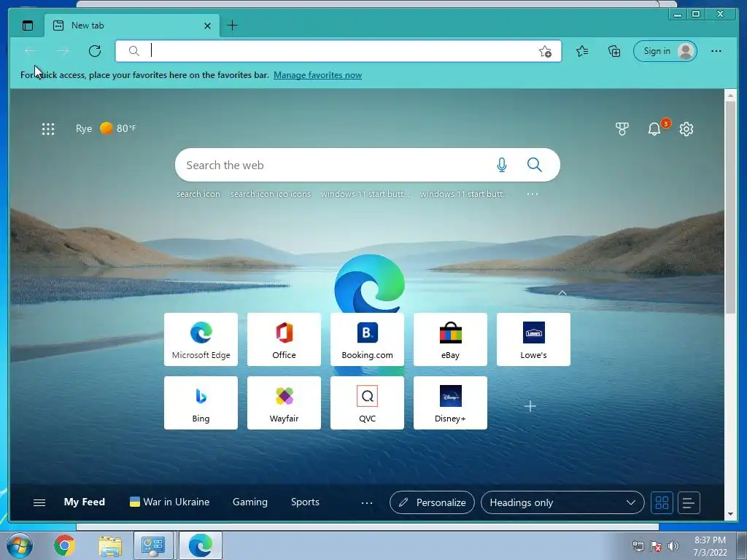Open Control Panel taskbar item
This screenshot has width=747, height=560.
tap(153, 545)
